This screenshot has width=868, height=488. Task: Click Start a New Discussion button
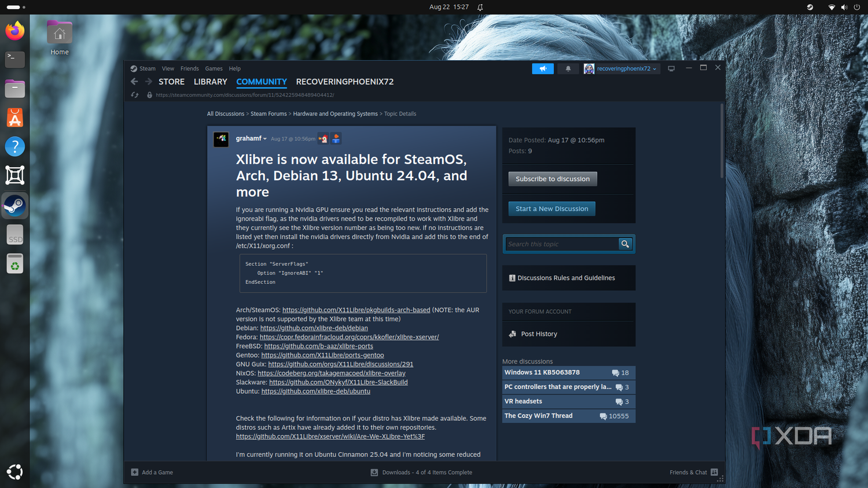552,209
